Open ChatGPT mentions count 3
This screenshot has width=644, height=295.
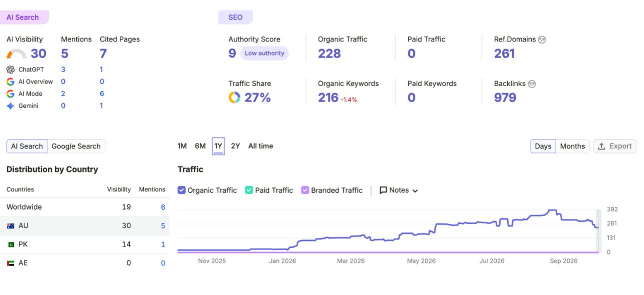[x=63, y=69]
